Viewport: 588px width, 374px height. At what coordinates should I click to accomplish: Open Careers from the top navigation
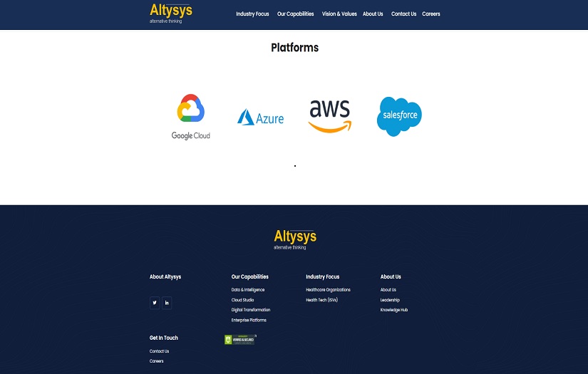tap(431, 14)
